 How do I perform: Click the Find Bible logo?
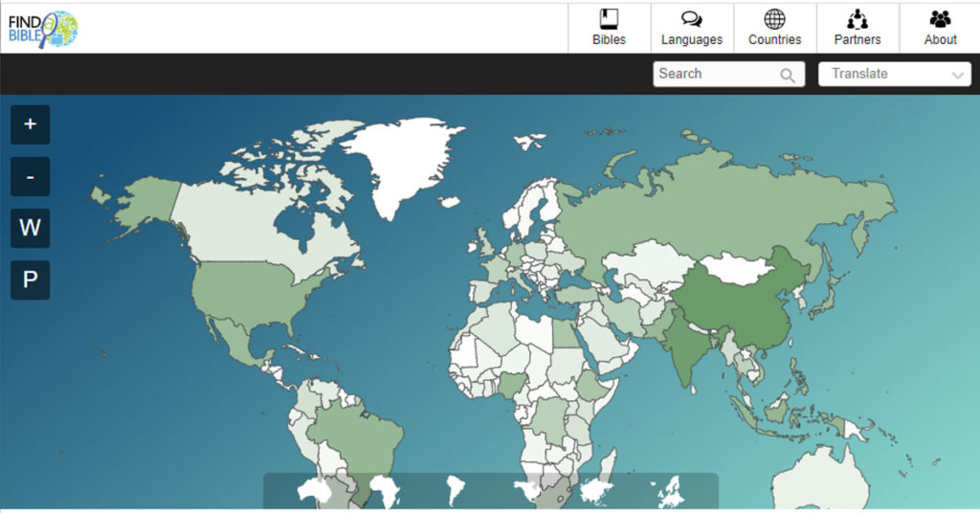(43, 29)
